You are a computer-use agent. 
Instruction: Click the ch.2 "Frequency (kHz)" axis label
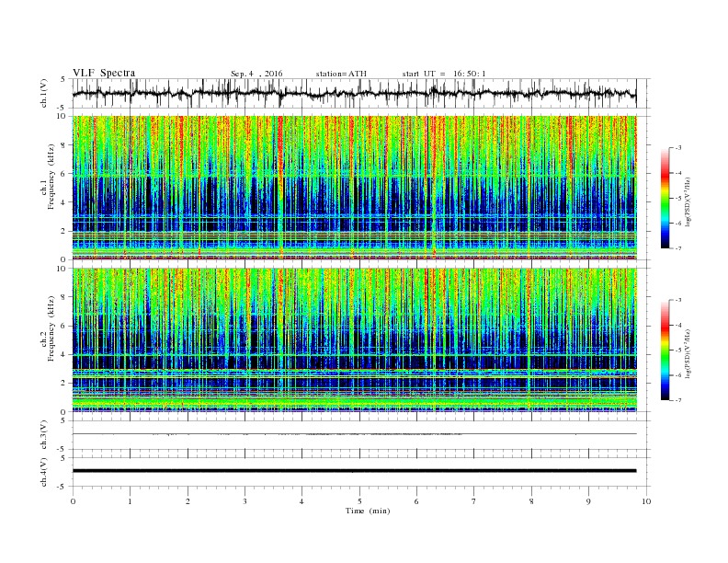point(51,328)
